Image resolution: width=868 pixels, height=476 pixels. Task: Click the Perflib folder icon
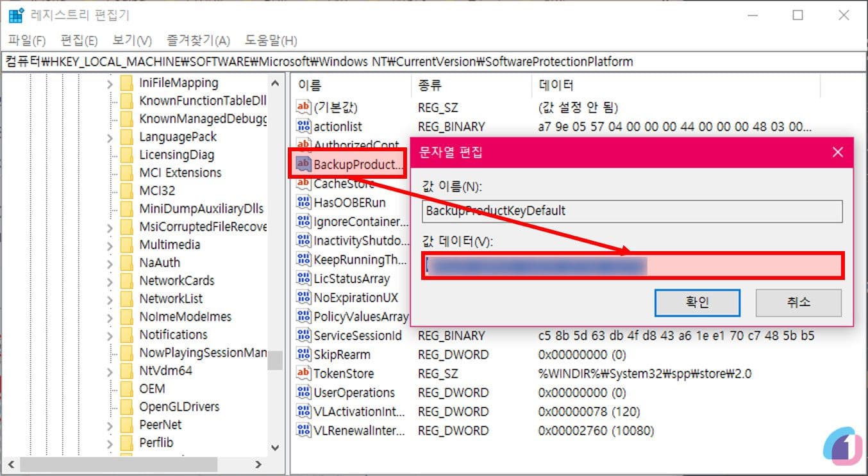tap(127, 442)
